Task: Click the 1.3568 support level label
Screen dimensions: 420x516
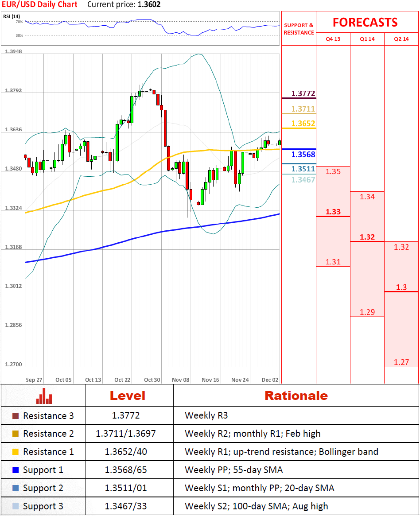Action: tap(303, 154)
